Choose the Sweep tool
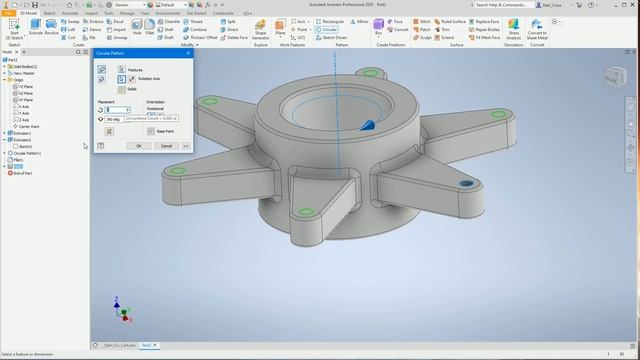Image resolution: width=640 pixels, height=360 pixels. pos(70,22)
